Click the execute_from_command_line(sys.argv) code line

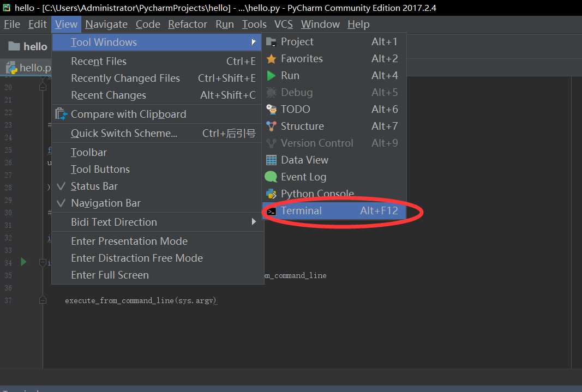(141, 301)
